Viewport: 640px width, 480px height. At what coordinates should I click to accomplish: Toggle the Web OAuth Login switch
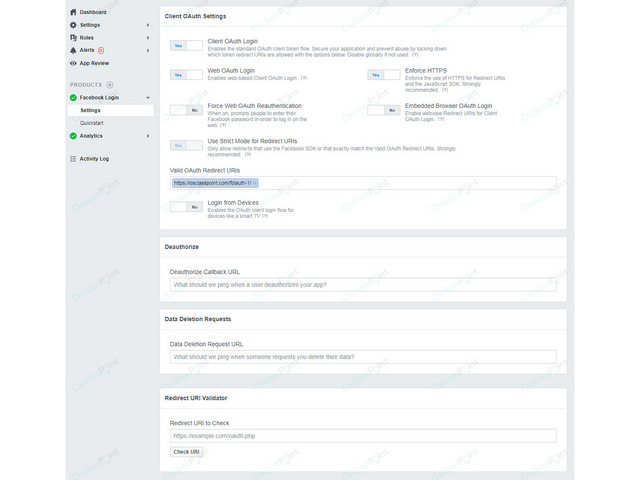pos(186,75)
